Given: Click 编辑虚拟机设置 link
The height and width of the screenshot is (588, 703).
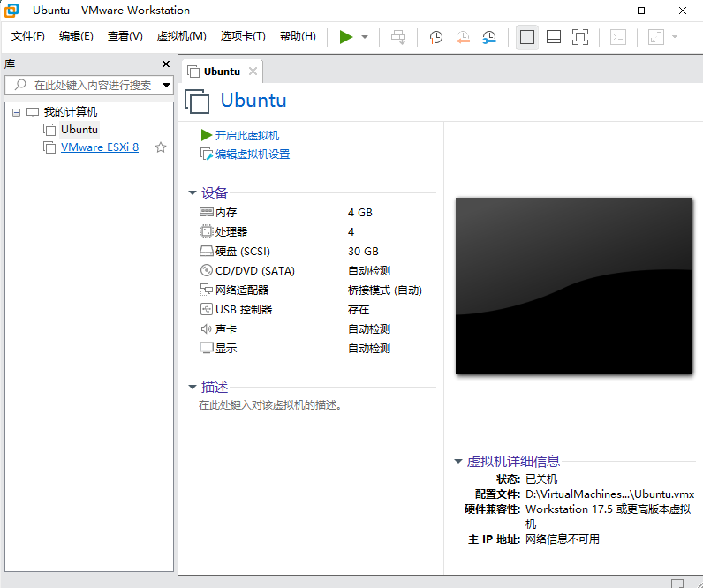Looking at the screenshot, I should [253, 155].
